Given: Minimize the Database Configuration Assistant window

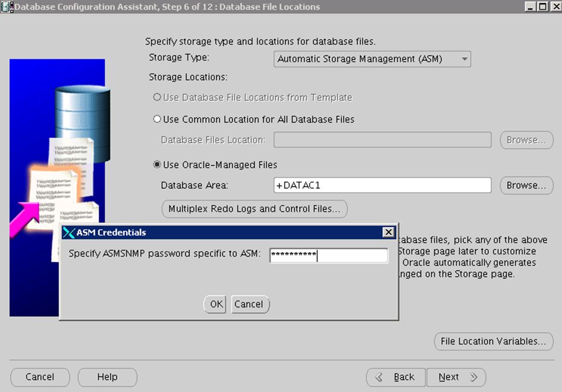Looking at the screenshot, I should click(530, 7).
